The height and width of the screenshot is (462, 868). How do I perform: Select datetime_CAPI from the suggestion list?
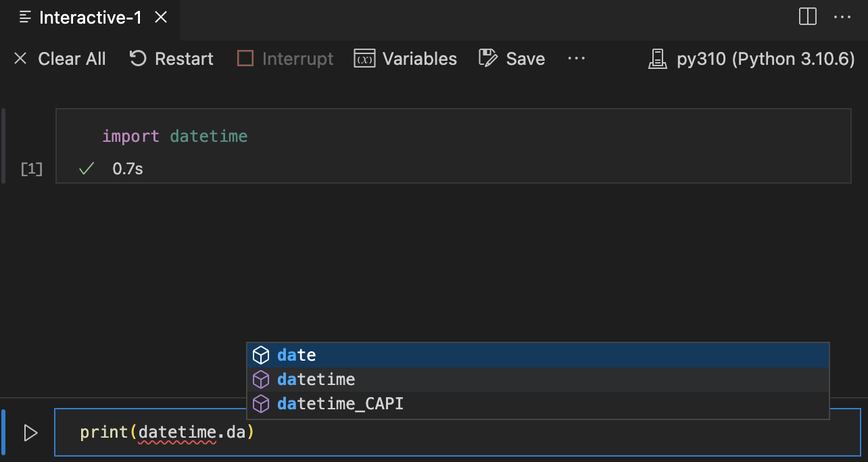coord(340,404)
